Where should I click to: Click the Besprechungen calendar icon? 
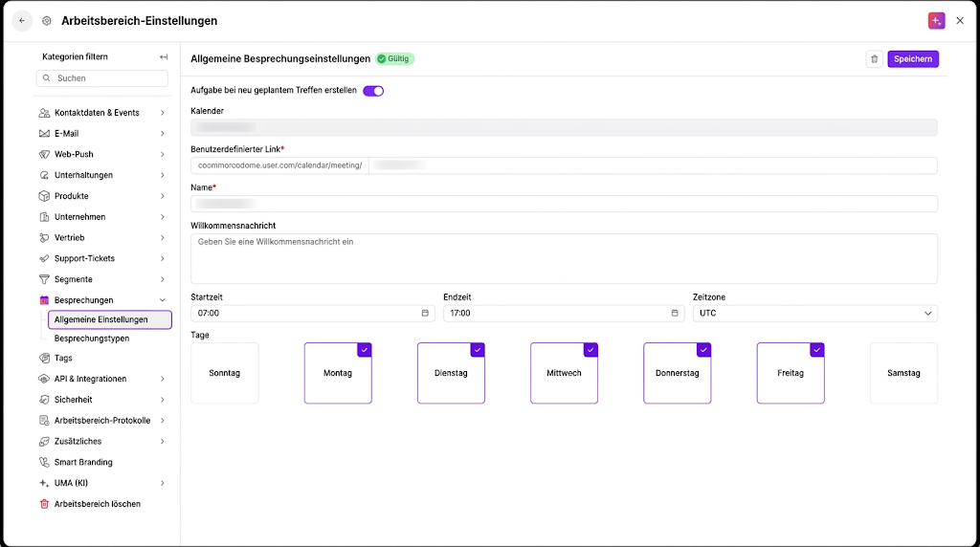44,300
